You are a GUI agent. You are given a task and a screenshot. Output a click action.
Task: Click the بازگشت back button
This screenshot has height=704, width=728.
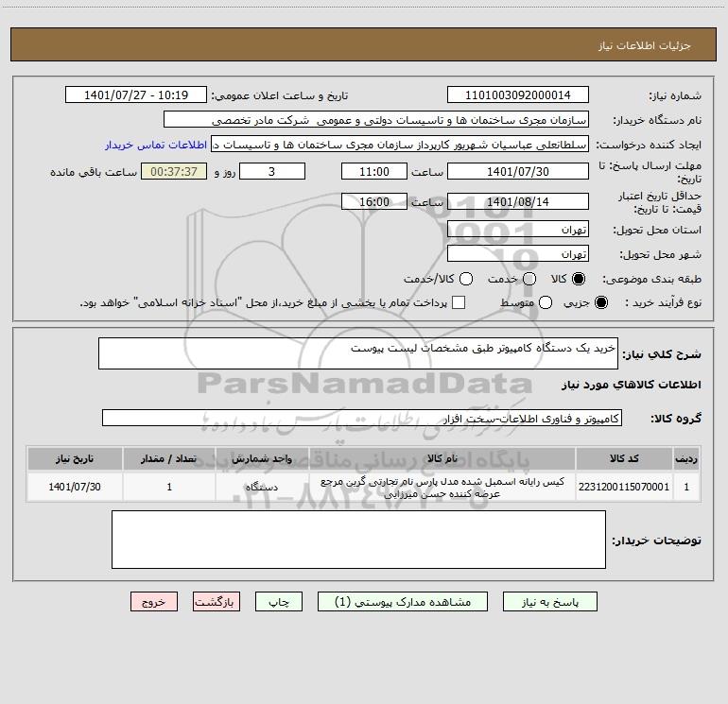pos(217,601)
